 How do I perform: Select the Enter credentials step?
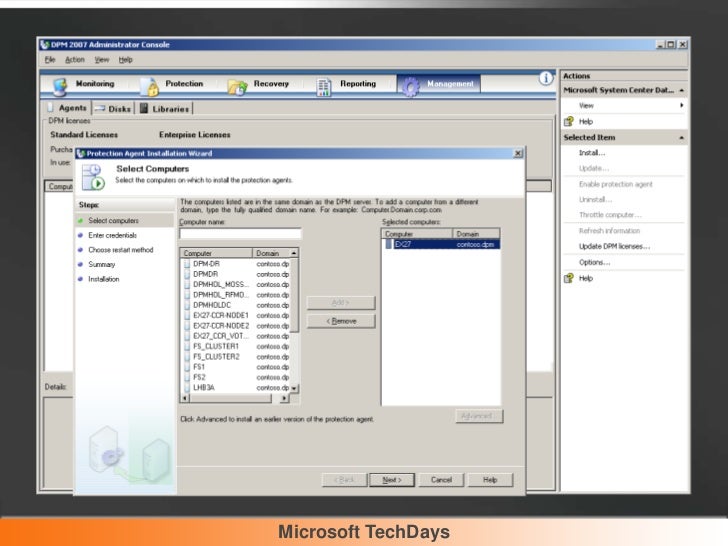point(112,235)
